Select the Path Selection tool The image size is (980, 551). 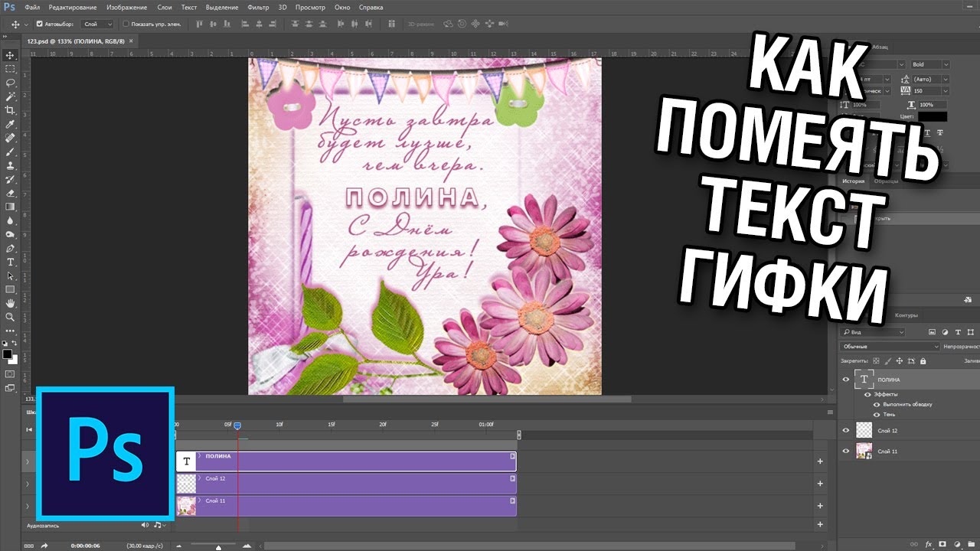click(11, 275)
